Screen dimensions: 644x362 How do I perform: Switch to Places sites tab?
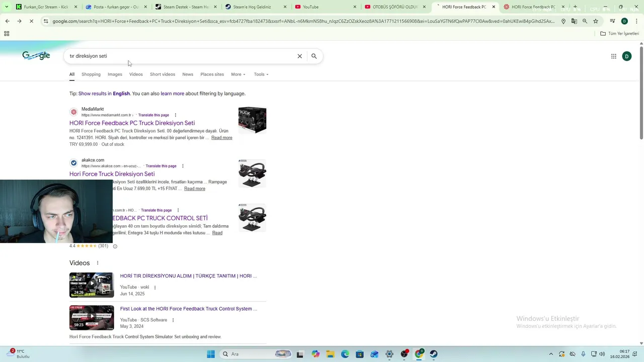point(212,74)
